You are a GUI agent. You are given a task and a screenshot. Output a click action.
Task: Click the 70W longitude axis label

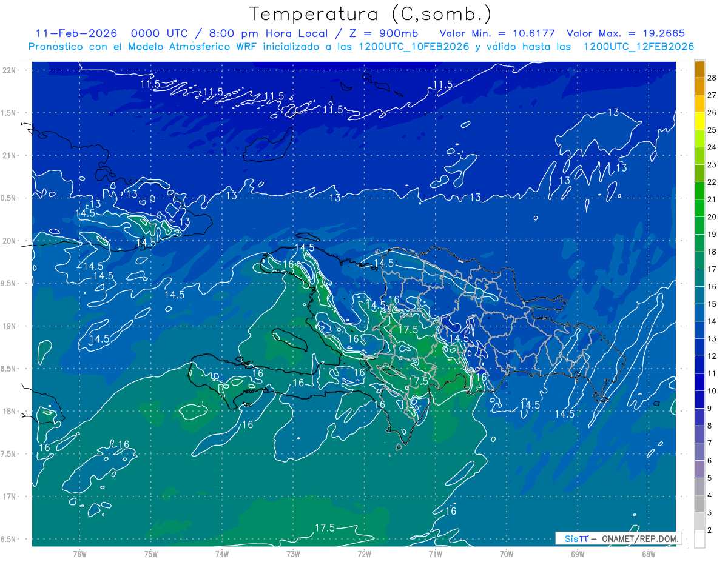click(506, 554)
